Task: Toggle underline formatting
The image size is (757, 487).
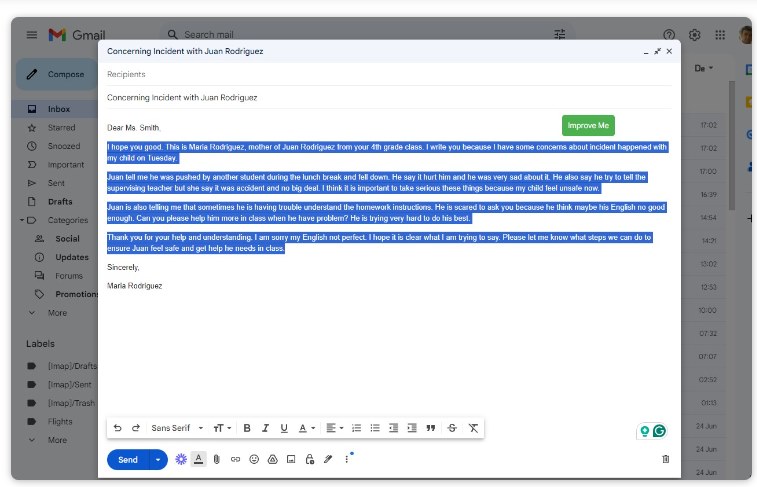Action: (x=284, y=428)
